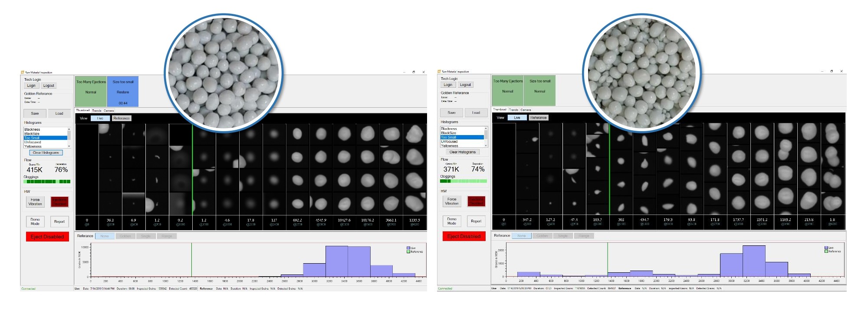Click the app icon in the right window's title bar

[439, 71]
